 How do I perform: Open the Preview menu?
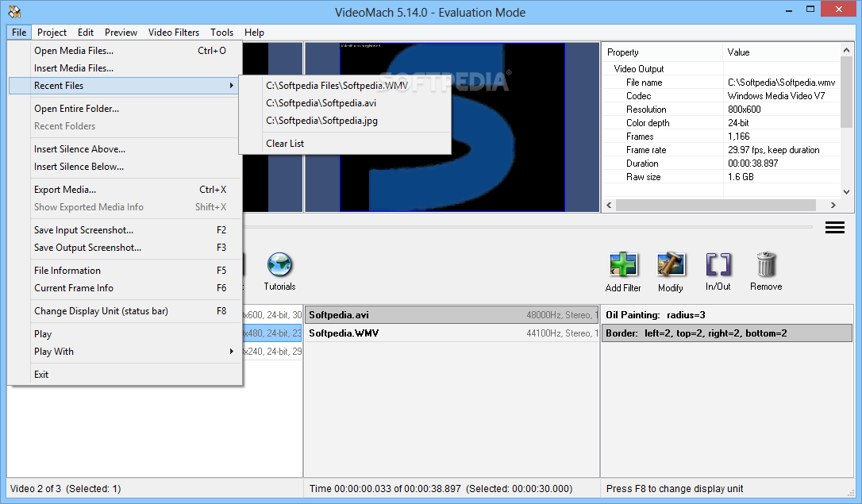(x=121, y=33)
